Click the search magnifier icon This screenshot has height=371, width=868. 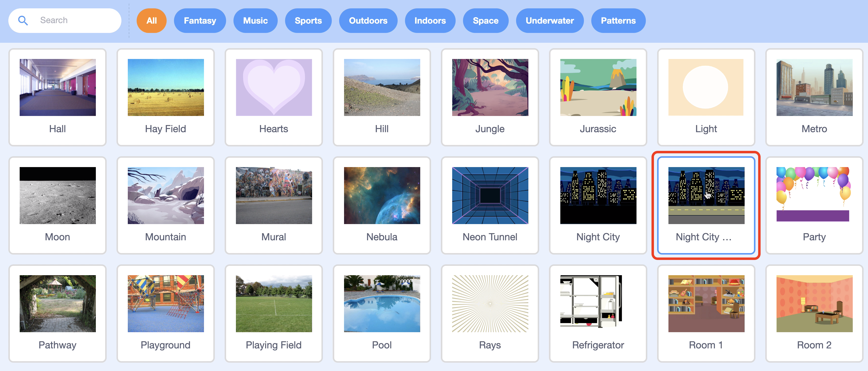[x=23, y=21]
